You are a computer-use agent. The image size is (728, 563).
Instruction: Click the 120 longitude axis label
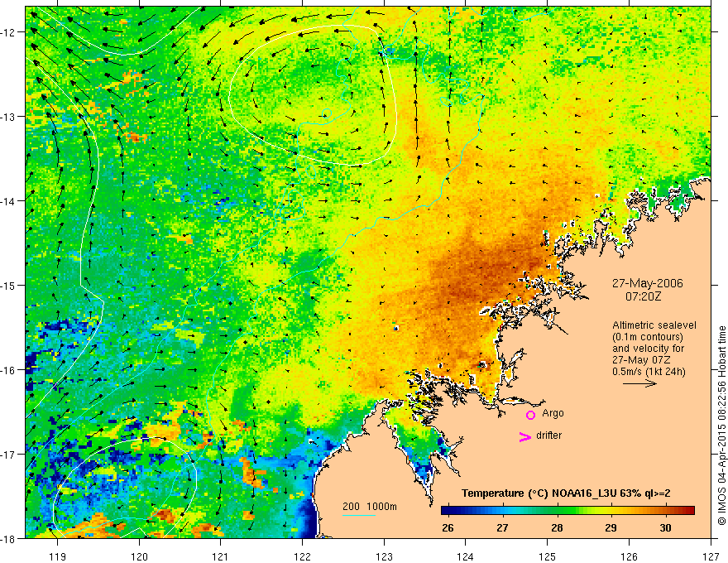[139, 556]
